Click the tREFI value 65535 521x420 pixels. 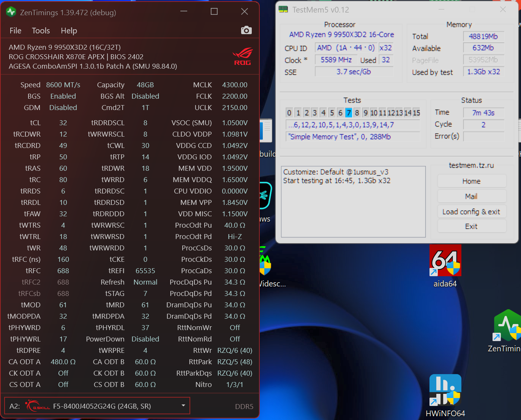[x=145, y=271]
